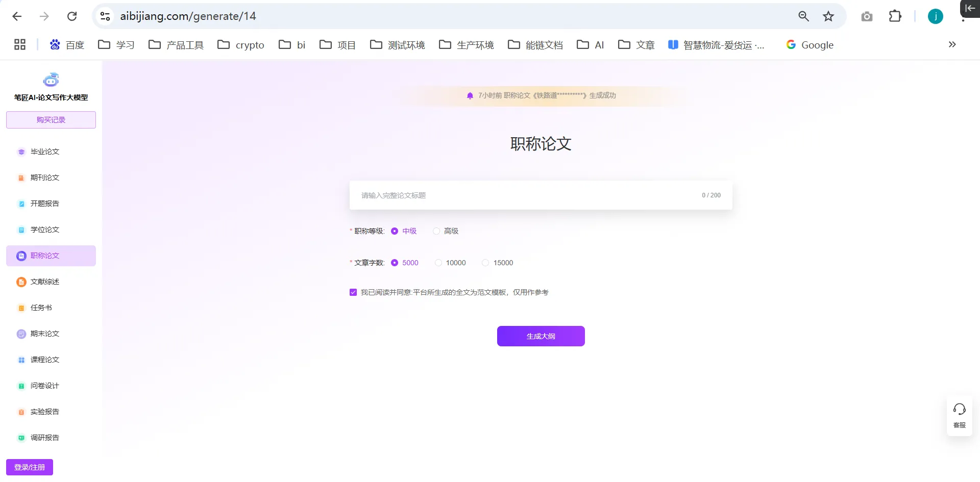The image size is (980, 482).
Task: Select the 高级 title level radio button
Action: (x=436, y=231)
